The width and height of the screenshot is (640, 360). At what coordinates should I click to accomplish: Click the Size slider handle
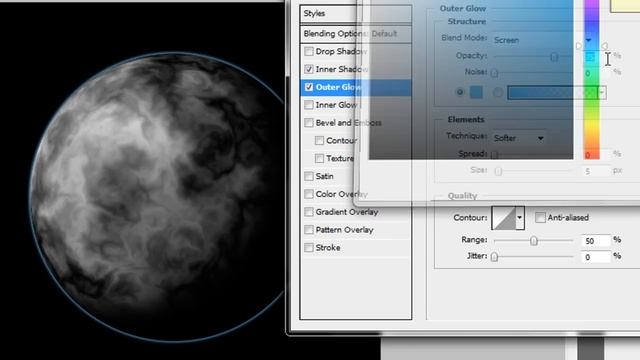498,171
